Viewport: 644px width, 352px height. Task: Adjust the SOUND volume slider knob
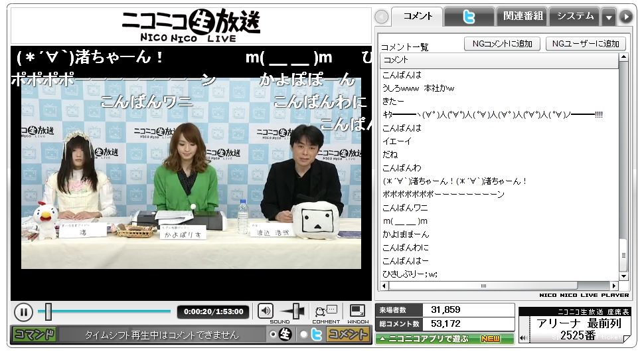(296, 311)
